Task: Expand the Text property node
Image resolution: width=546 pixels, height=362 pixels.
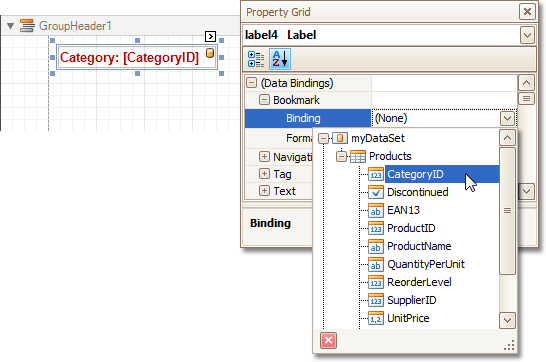Action: click(264, 191)
